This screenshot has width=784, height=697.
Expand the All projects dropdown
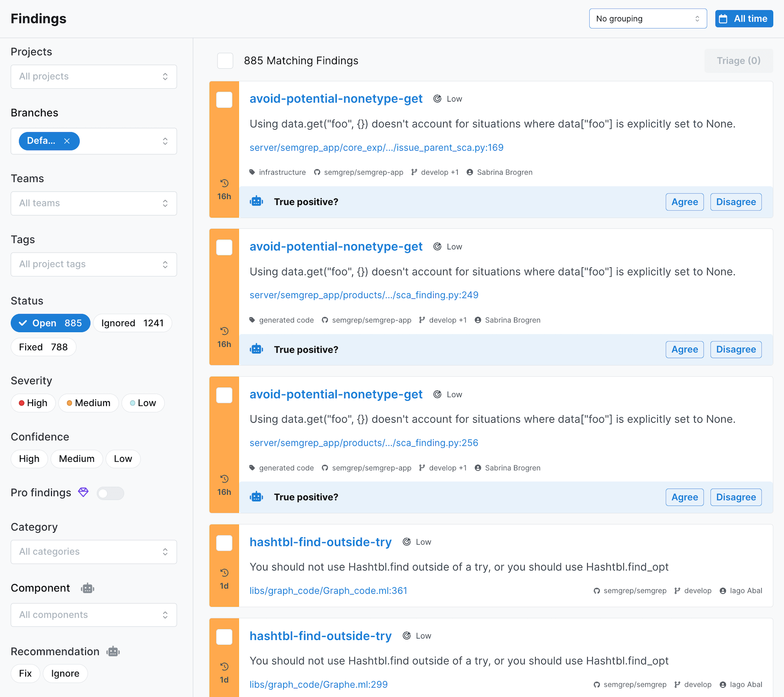(x=94, y=76)
